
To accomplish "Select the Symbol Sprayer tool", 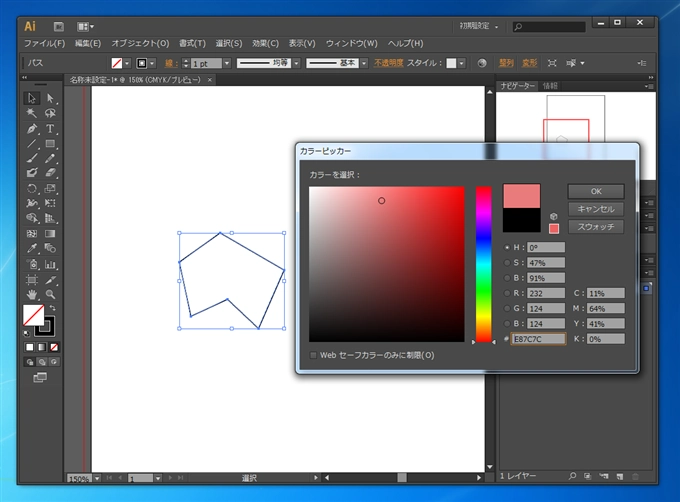I will pyautogui.click(x=32, y=264).
